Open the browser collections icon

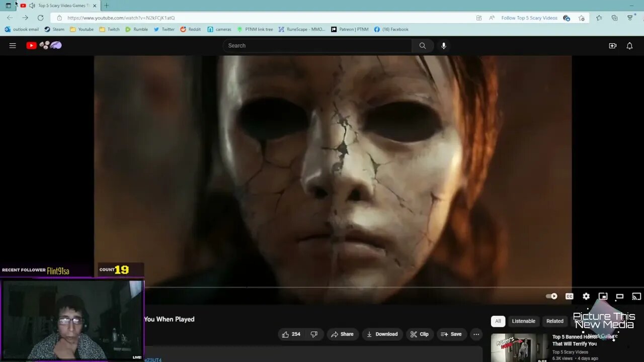pos(614,18)
